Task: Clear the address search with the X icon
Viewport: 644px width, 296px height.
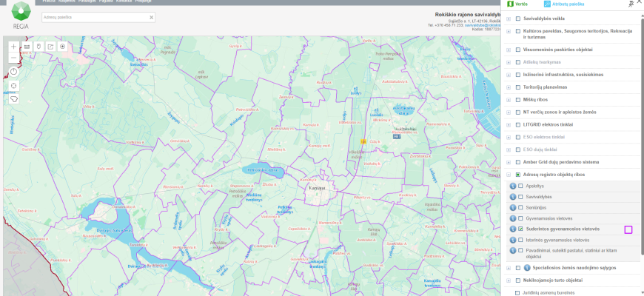Action: (151, 17)
